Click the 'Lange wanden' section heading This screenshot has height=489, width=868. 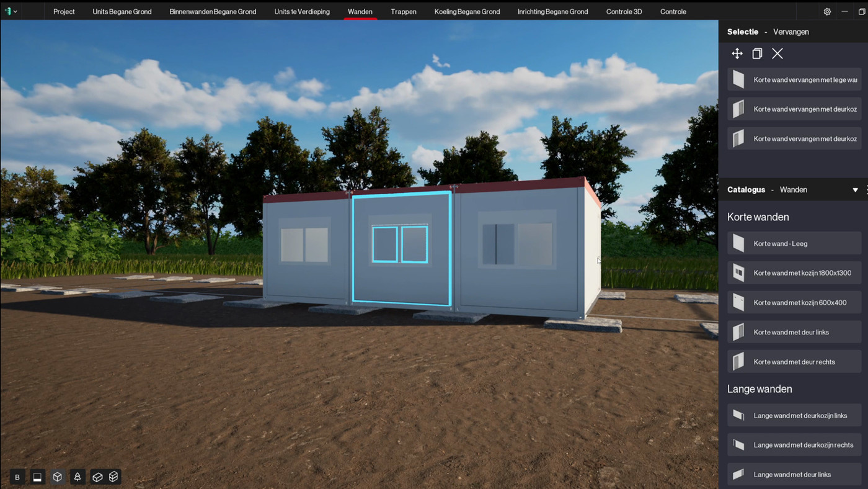(x=759, y=389)
